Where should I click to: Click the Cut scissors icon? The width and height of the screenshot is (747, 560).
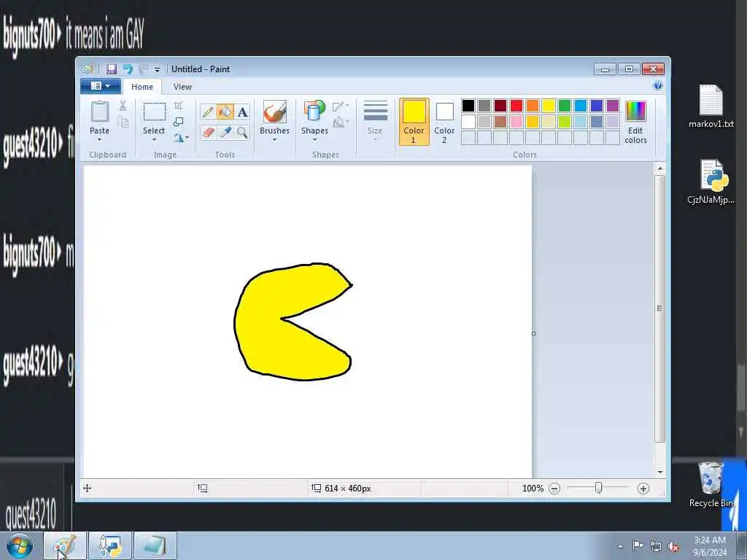(x=123, y=105)
